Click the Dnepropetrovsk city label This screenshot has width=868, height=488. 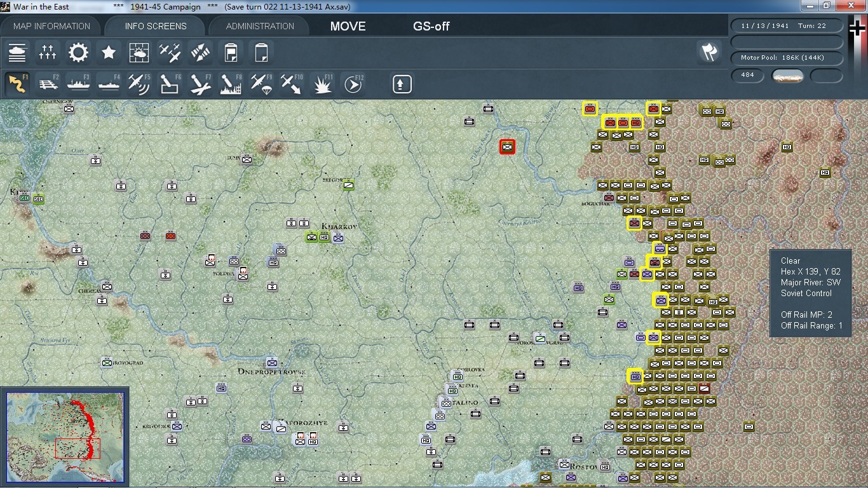point(272,371)
